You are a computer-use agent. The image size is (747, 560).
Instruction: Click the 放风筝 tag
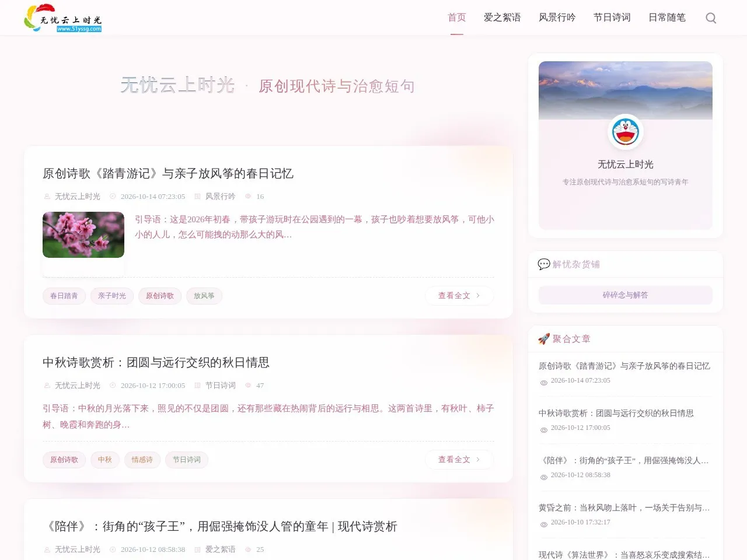tap(204, 296)
